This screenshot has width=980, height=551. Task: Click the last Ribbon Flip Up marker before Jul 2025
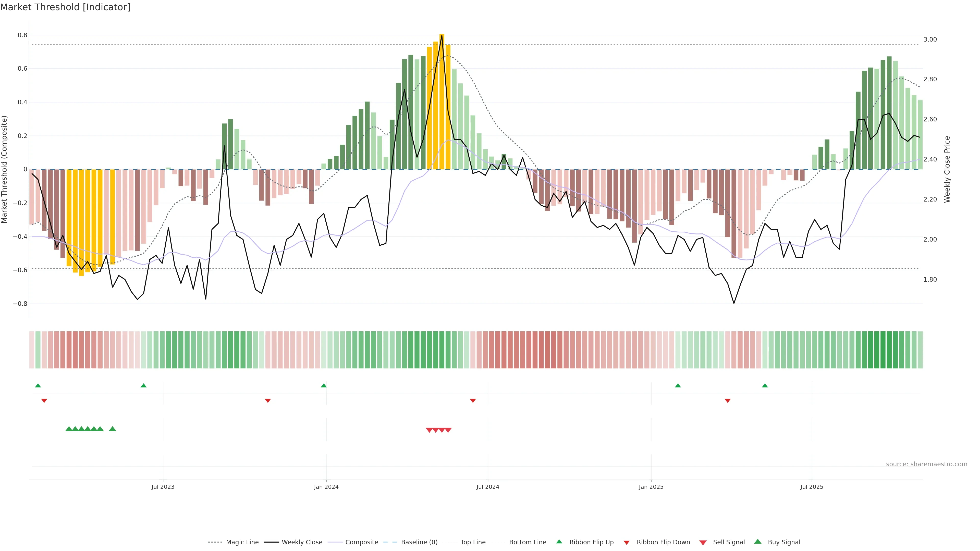click(x=765, y=386)
